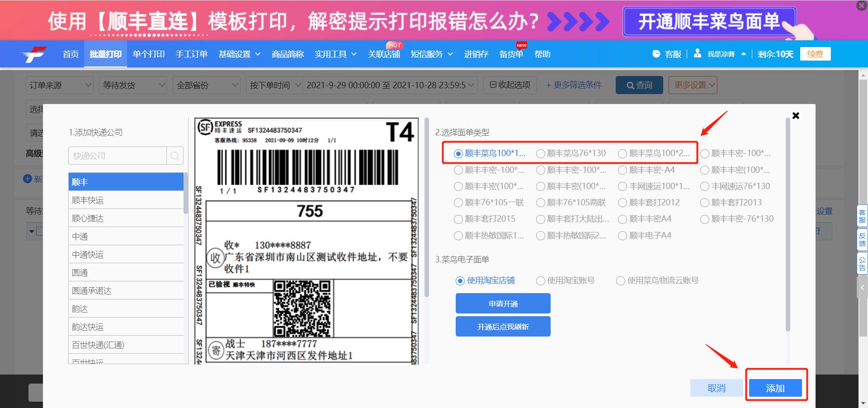Open the 按下单时间 dropdown
This screenshot has height=408, width=868.
pyautogui.click(x=274, y=85)
